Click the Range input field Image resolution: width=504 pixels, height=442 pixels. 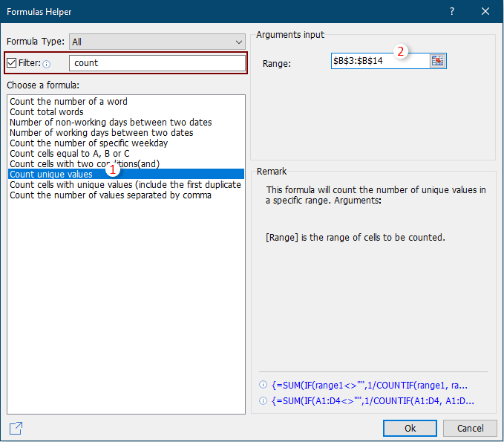379,61
